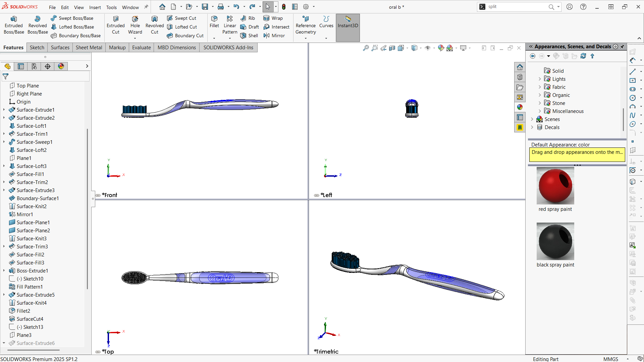Toggle the link icon beside Top view label
This screenshot has width=644, height=362.
click(98, 352)
